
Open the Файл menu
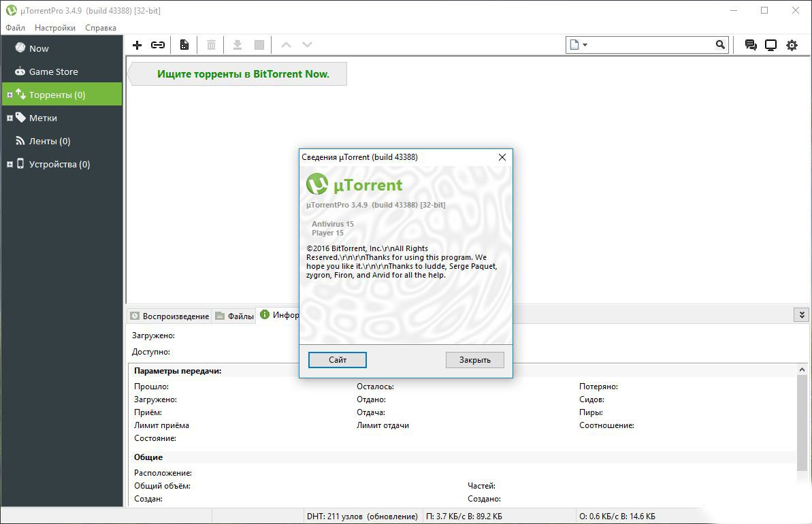coord(15,28)
